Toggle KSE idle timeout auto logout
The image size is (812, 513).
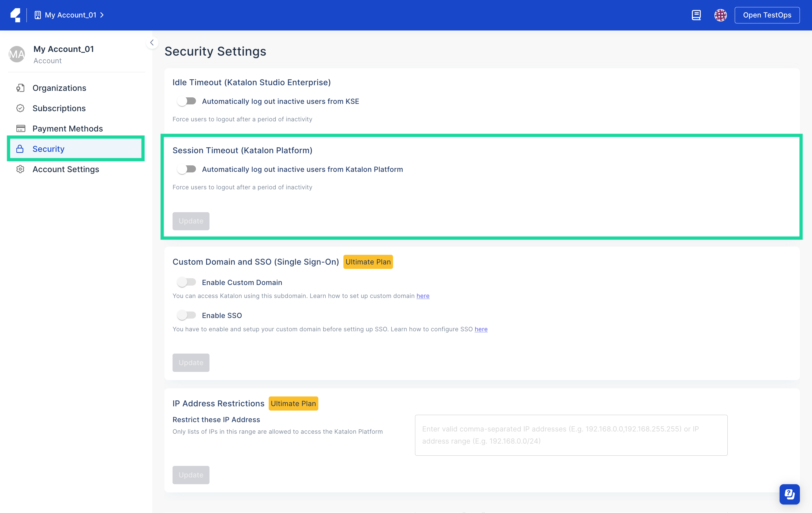(186, 101)
